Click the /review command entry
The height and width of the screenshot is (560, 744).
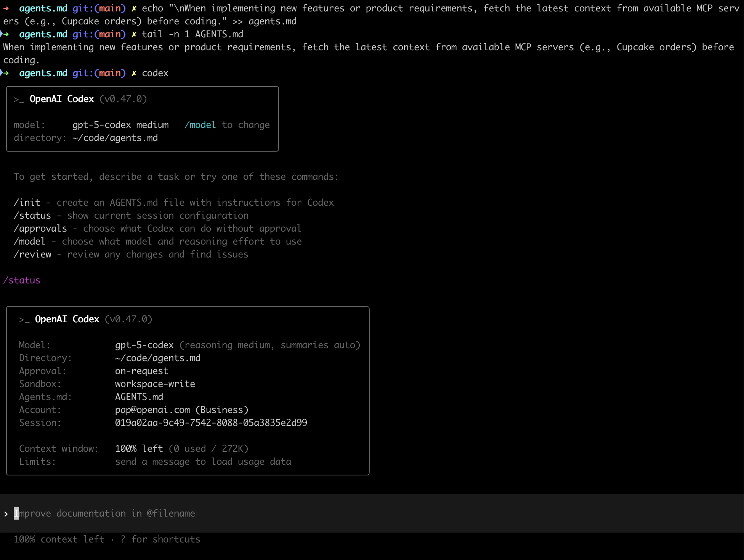coord(32,254)
